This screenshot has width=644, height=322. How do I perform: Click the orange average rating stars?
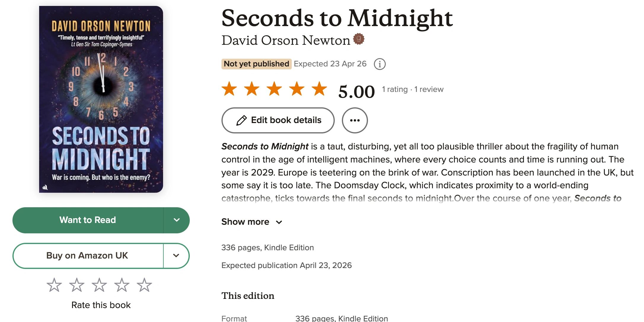tap(274, 89)
